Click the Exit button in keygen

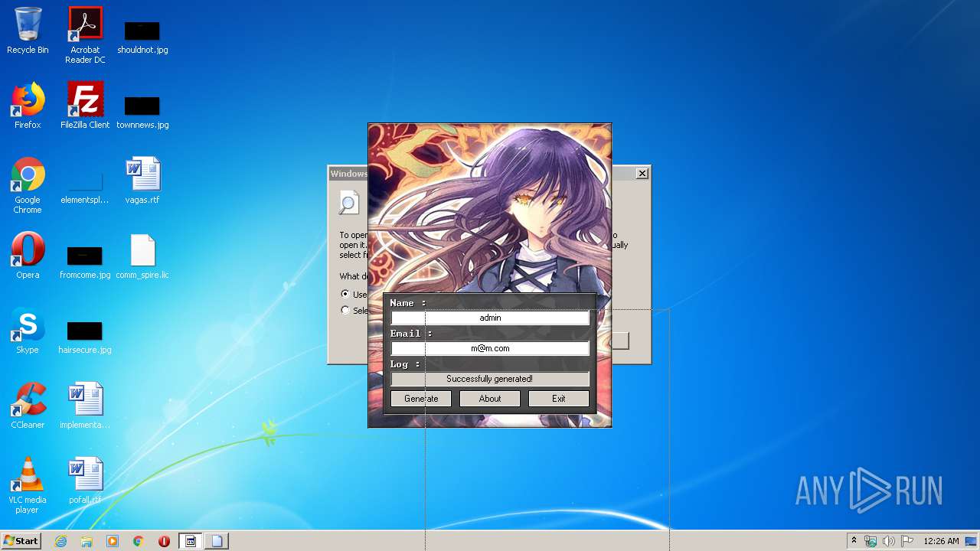coord(559,399)
